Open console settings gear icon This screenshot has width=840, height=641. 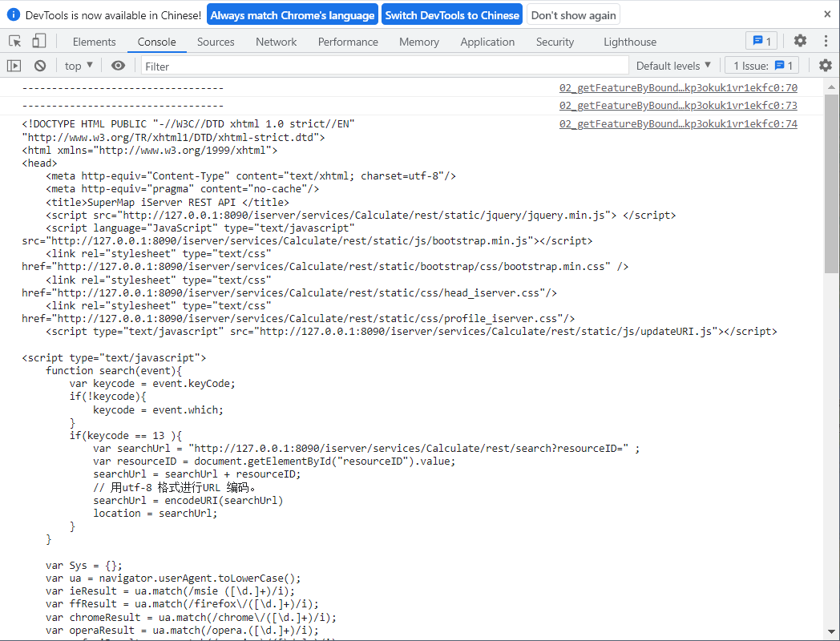pyautogui.click(x=826, y=66)
